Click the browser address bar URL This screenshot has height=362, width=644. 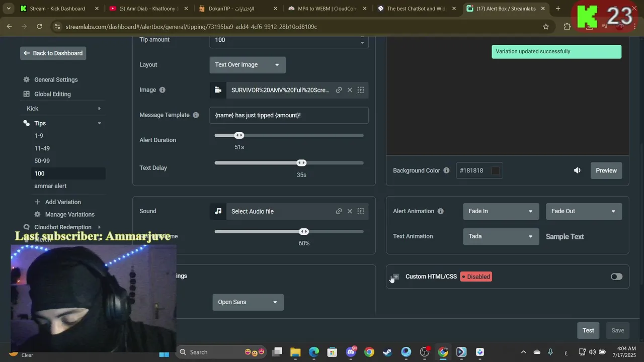click(x=192, y=27)
